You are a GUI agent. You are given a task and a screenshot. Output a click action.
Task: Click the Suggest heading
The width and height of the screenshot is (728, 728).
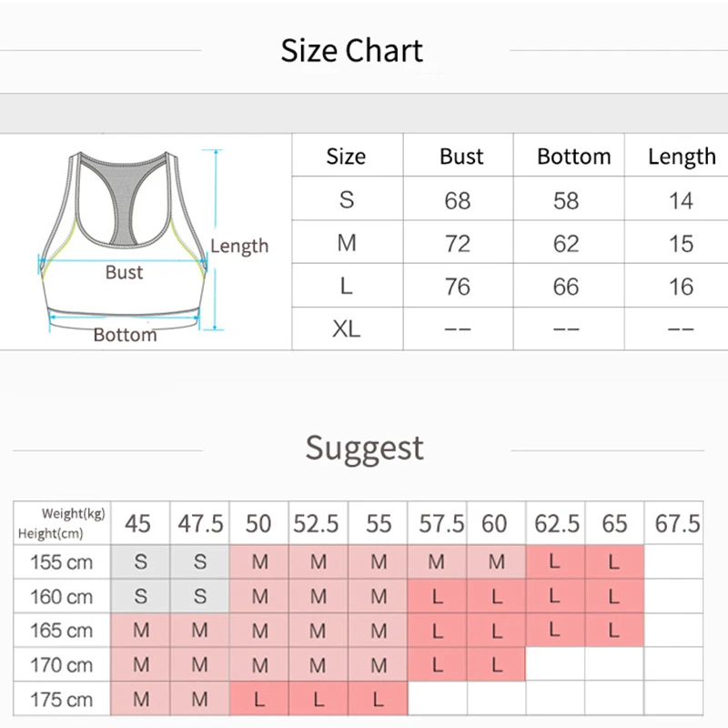tap(364, 448)
